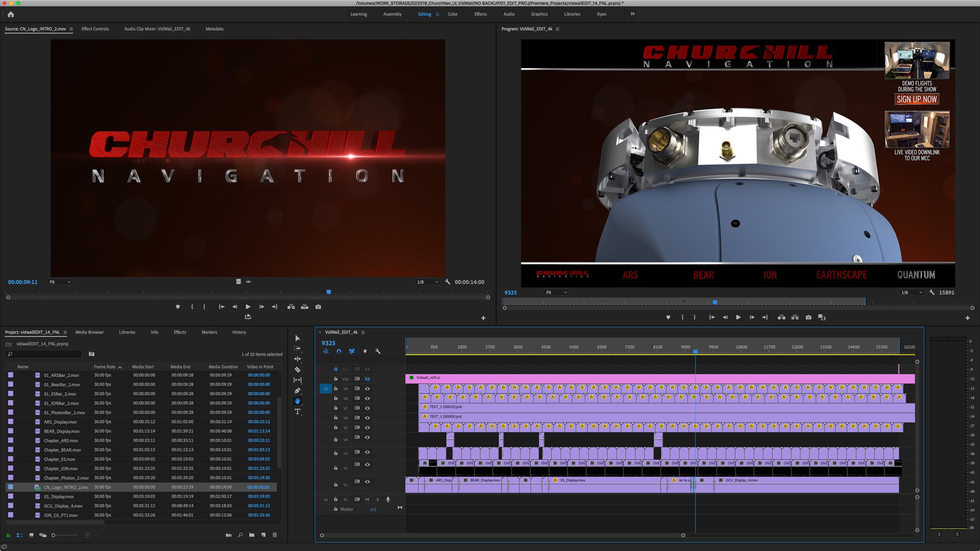Open Source monitor Fit zoom dropdown
The width and height of the screenshot is (980, 551).
pyautogui.click(x=60, y=282)
